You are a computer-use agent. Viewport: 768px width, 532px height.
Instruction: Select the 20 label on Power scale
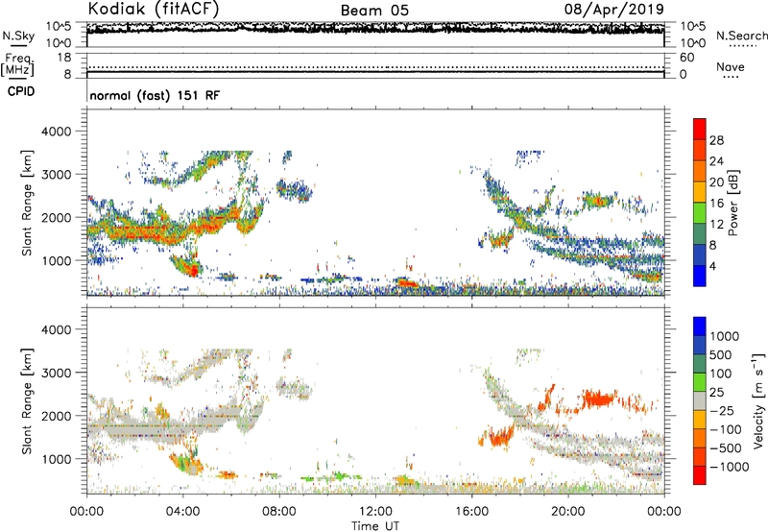click(716, 182)
